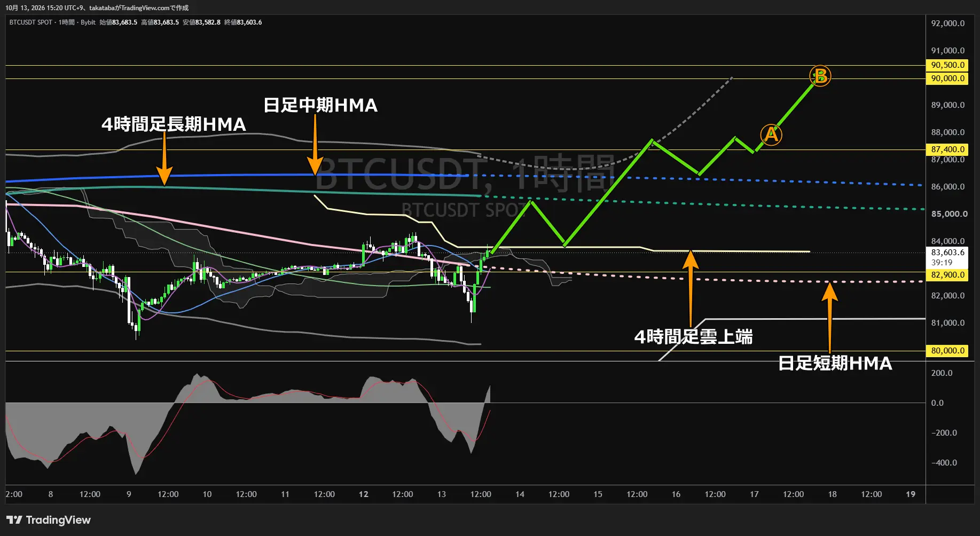Click the 86,000.0 price axis tick
Image resolution: width=980 pixels, height=536 pixels.
[948, 187]
